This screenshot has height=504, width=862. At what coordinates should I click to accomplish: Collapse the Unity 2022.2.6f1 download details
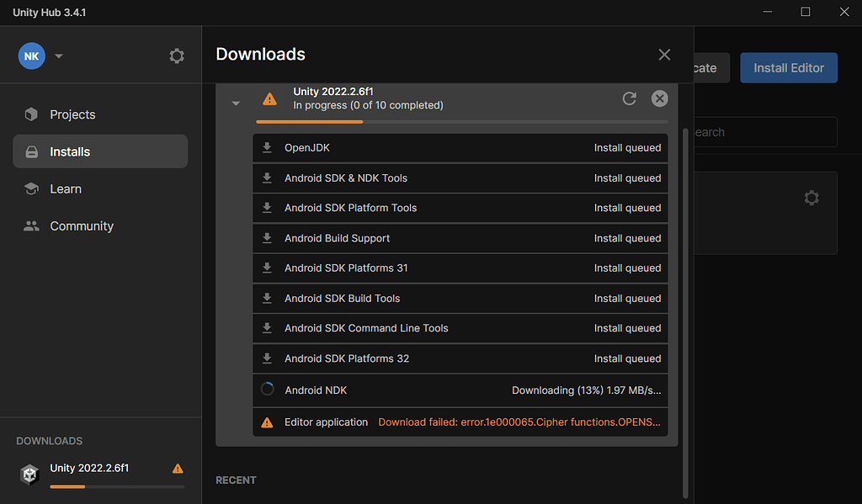pyautogui.click(x=236, y=102)
